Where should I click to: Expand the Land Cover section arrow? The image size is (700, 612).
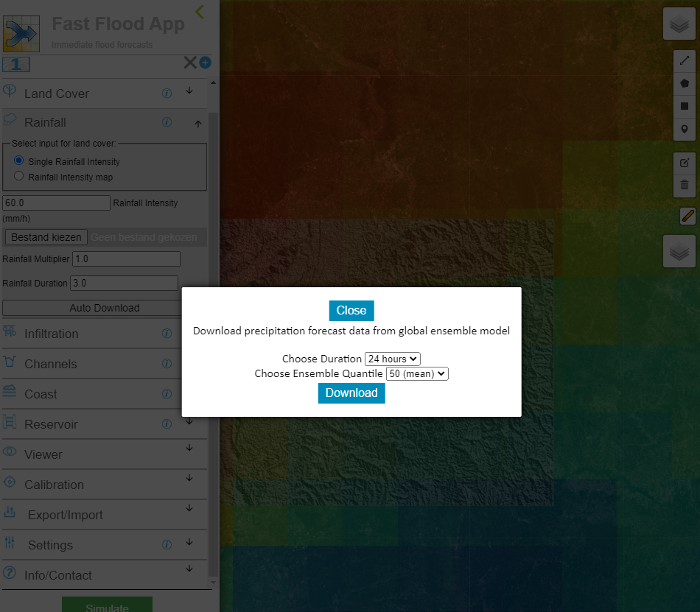click(x=189, y=91)
